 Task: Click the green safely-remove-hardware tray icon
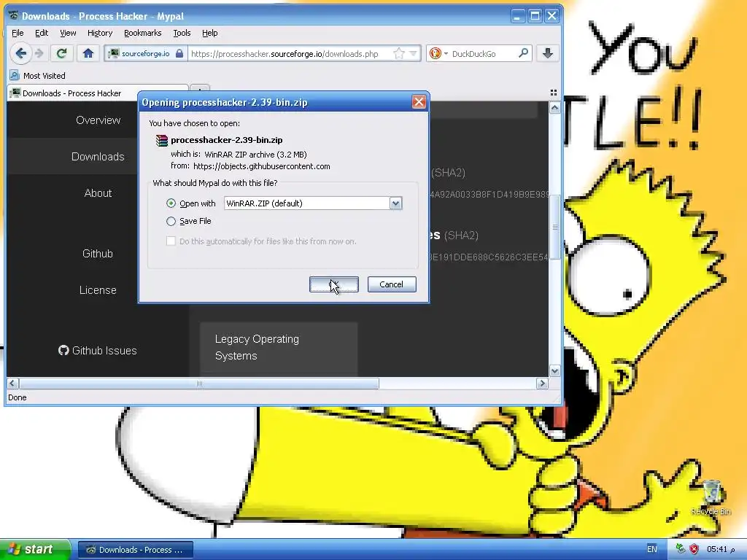click(681, 549)
